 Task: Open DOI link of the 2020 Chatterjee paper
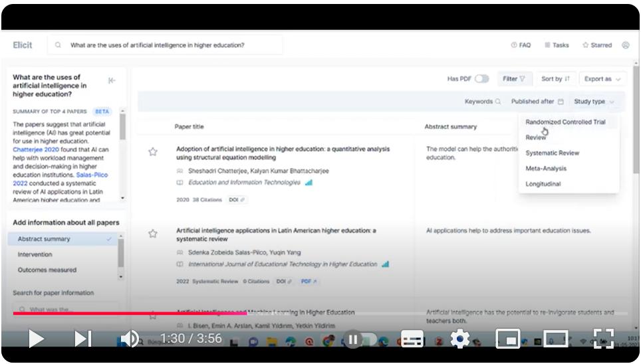coord(237,200)
